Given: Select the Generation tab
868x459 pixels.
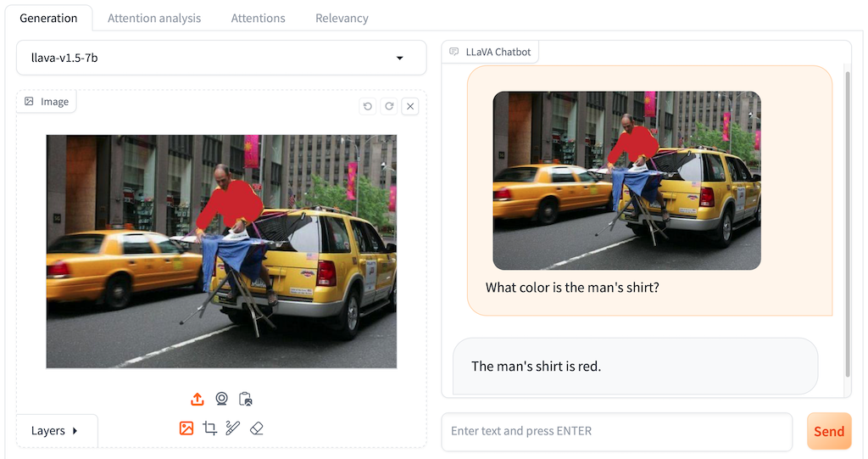Looking at the screenshot, I should (x=48, y=18).
